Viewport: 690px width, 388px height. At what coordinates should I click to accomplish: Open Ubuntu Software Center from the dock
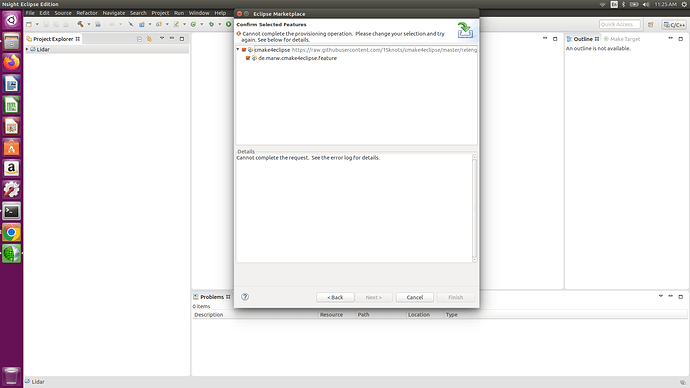point(11,147)
